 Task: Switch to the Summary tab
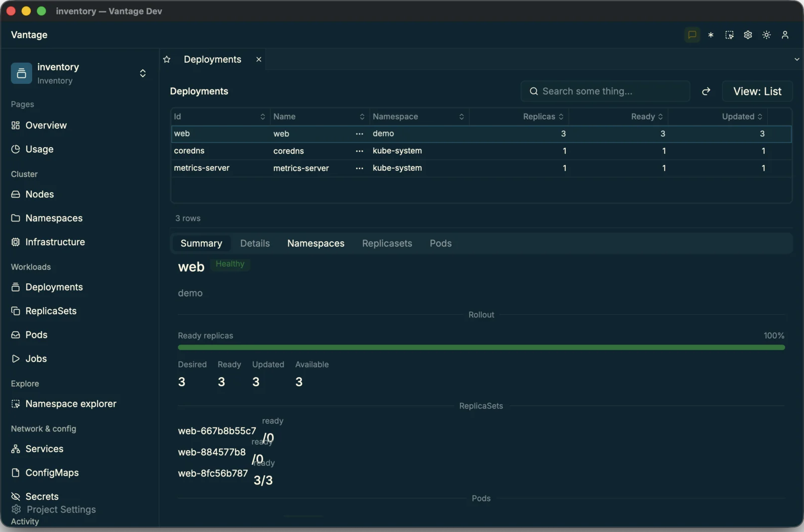click(x=201, y=243)
